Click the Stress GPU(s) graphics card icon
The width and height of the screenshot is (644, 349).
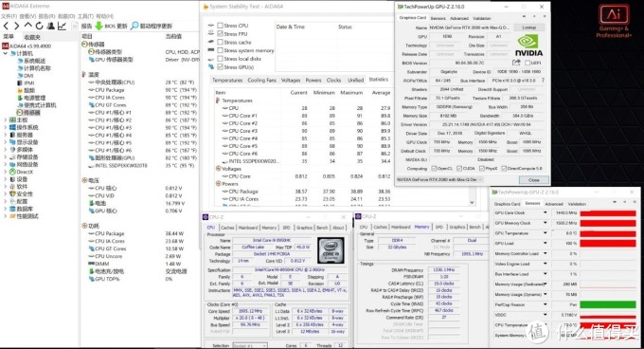click(211, 66)
